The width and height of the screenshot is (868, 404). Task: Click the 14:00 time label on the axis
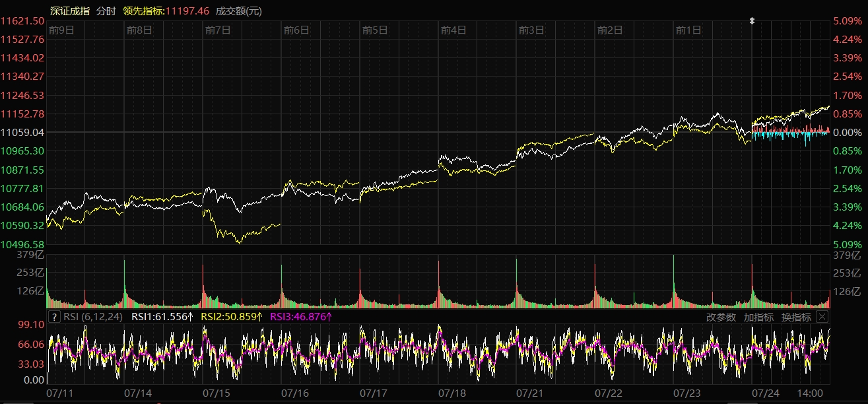click(811, 392)
